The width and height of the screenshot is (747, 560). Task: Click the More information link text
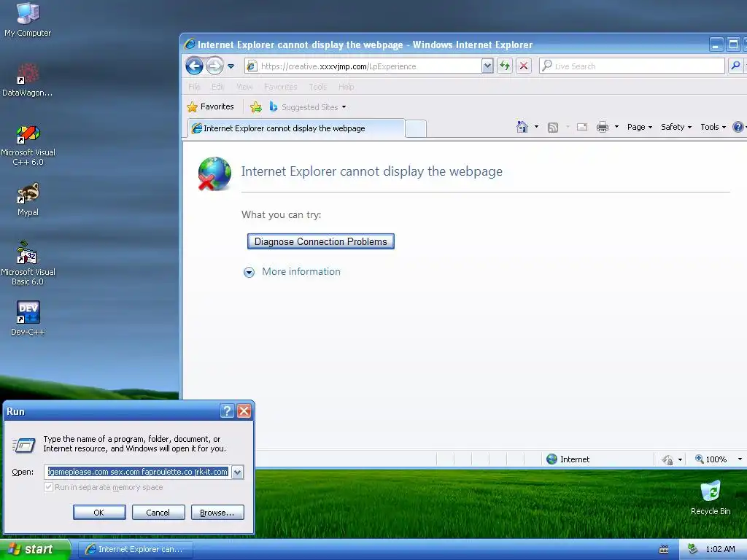click(x=301, y=271)
